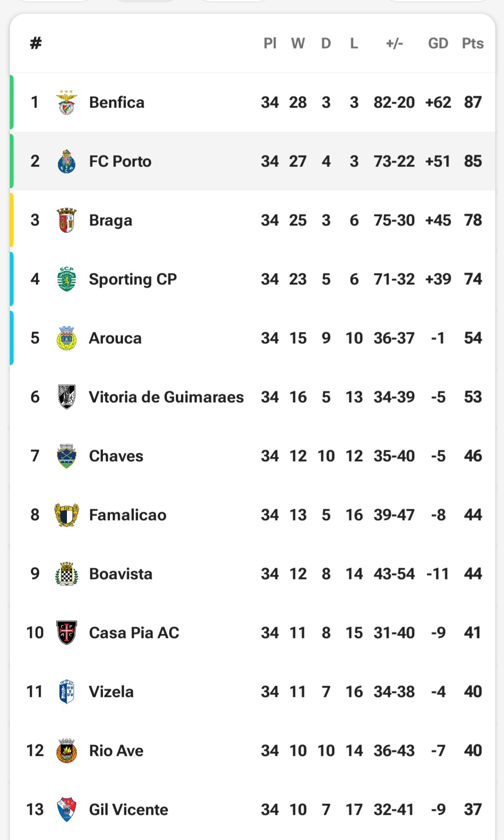This screenshot has height=840, width=504.
Task: Click the Sporting CP team name
Action: click(x=133, y=279)
